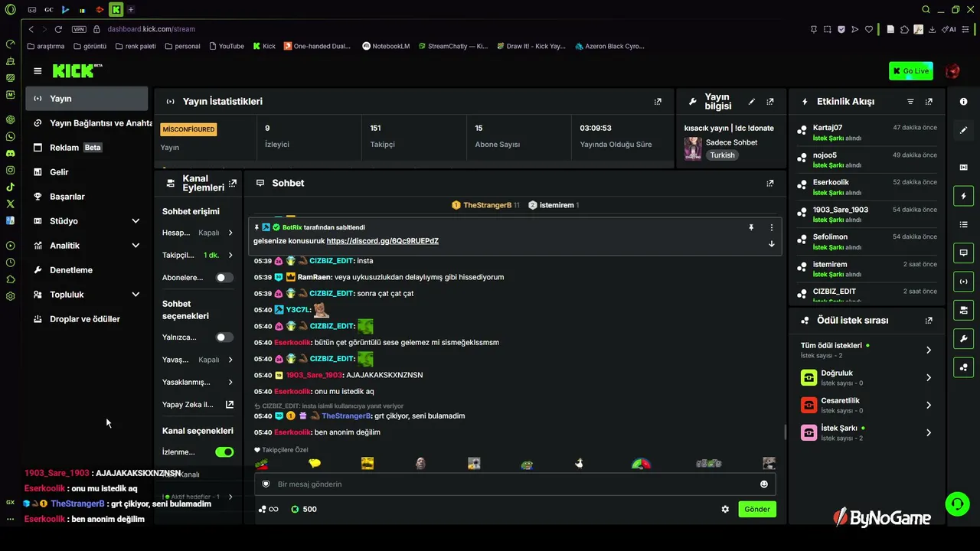Open the discord.gg link in pinned message
This screenshot has height=551, width=980.
coord(382,241)
